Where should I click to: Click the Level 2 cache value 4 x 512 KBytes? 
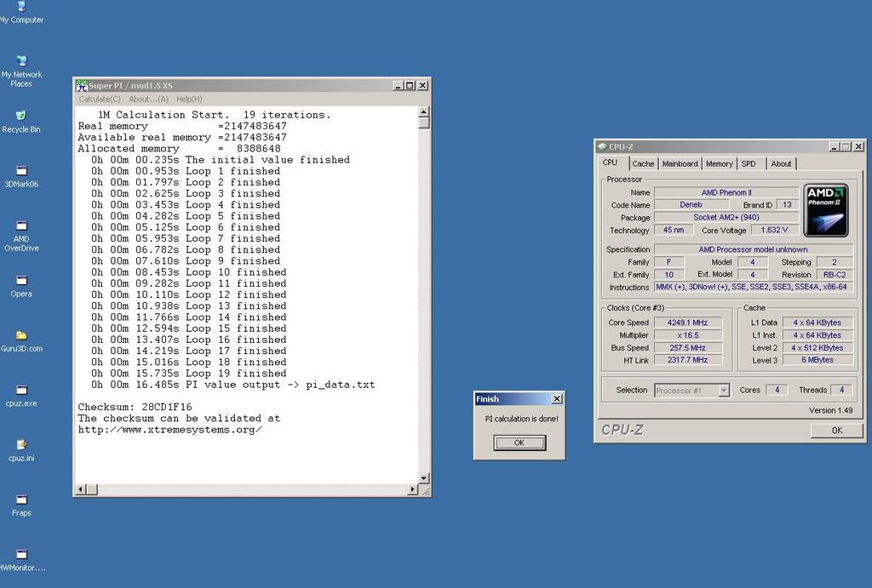tap(817, 348)
